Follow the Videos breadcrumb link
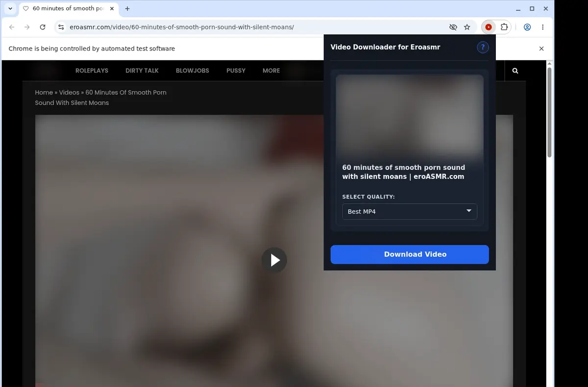588x387 pixels. click(69, 92)
